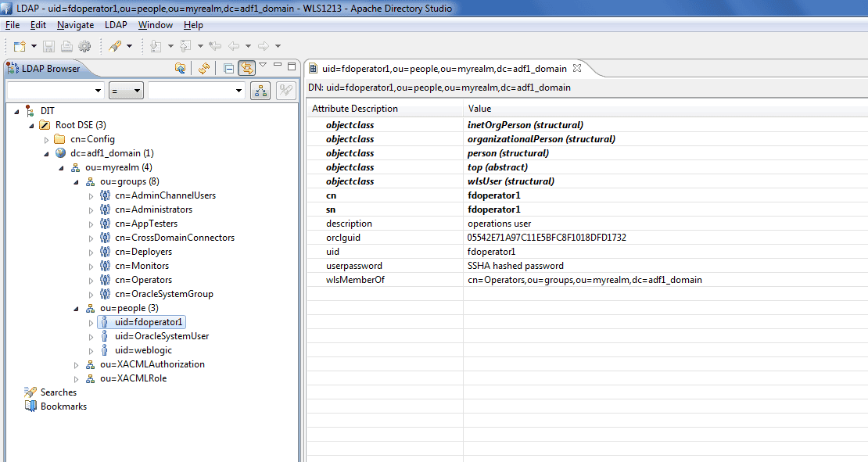Click the Run quick search button
This screenshot has width=868, height=462.
[x=285, y=91]
